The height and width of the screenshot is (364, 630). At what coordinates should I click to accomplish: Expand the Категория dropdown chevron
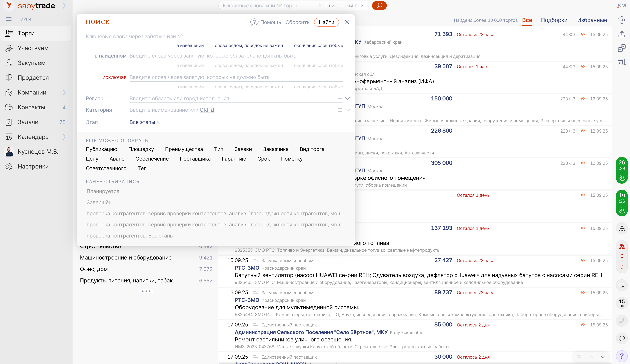pos(347,110)
